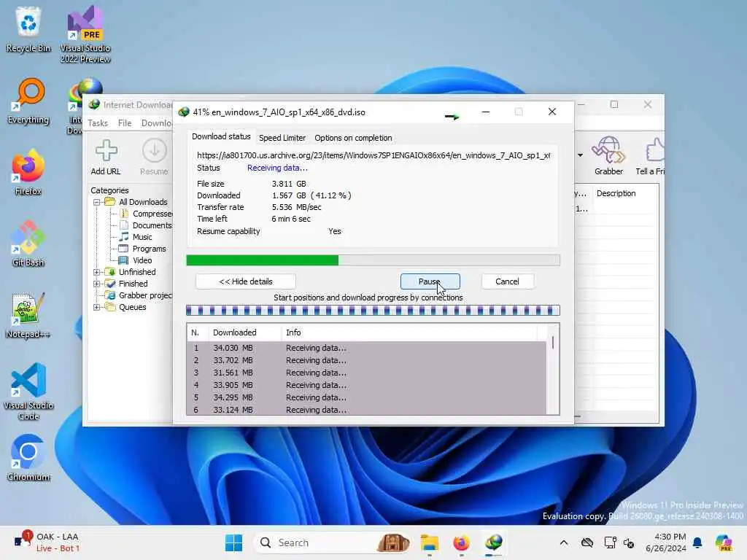
Task: Select the Grabber projects category
Action: pyautogui.click(x=139, y=295)
